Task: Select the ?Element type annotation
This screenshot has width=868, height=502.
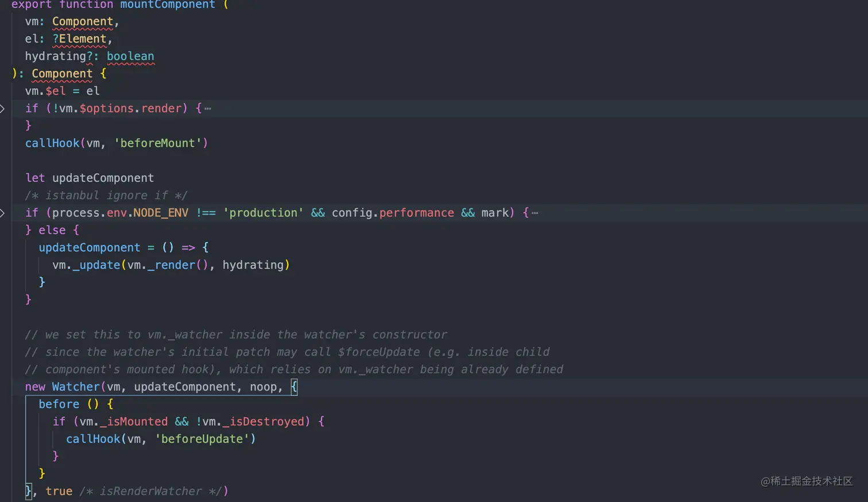Action: click(x=79, y=39)
